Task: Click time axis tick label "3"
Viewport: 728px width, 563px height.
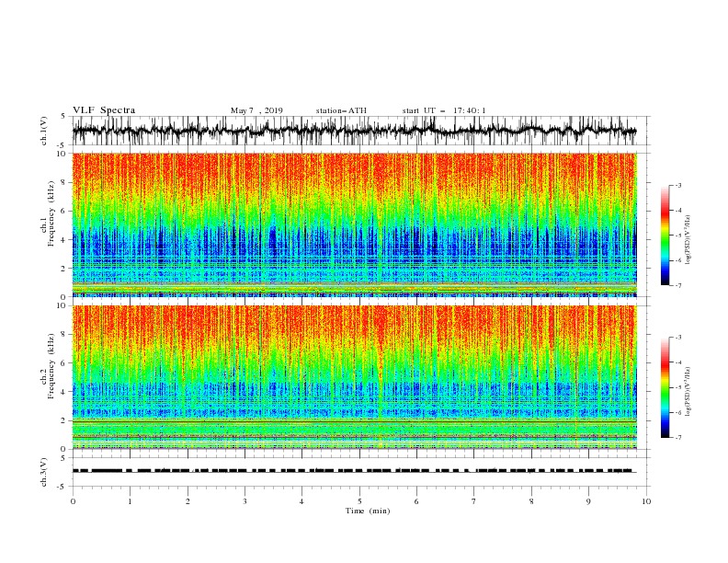Action: 245,501
